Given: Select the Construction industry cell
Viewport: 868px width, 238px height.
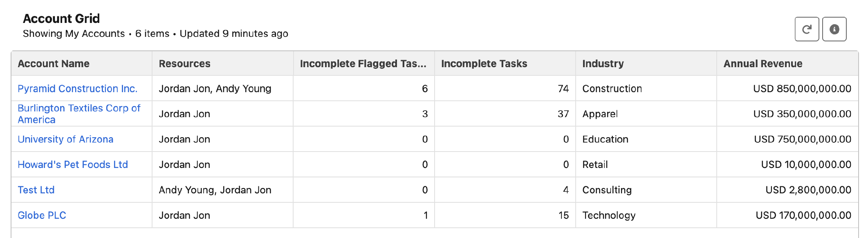Looking at the screenshot, I should pyautogui.click(x=612, y=88).
